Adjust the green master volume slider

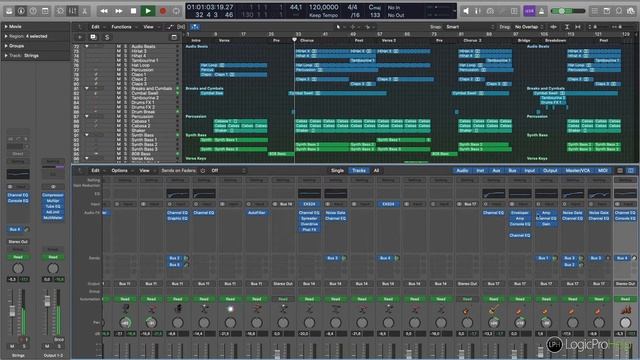coord(567,11)
